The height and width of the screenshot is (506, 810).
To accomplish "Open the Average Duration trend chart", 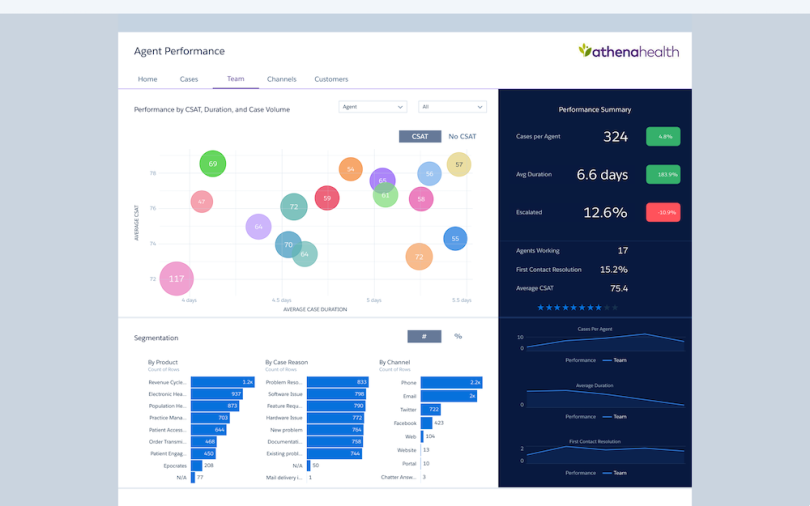I will point(605,399).
